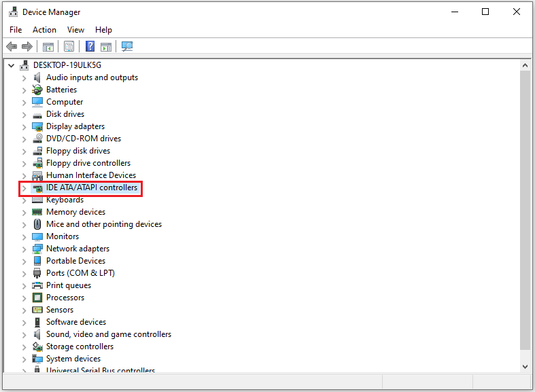Expand the Software devices chevron
The image size is (535, 392).
[x=24, y=323]
